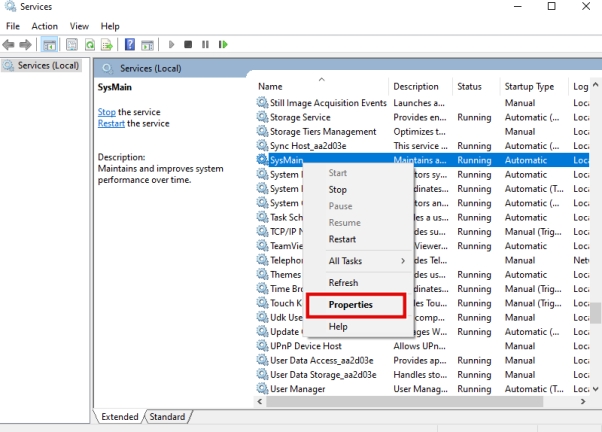Open the Action menu
602x432 pixels.
[x=44, y=26]
